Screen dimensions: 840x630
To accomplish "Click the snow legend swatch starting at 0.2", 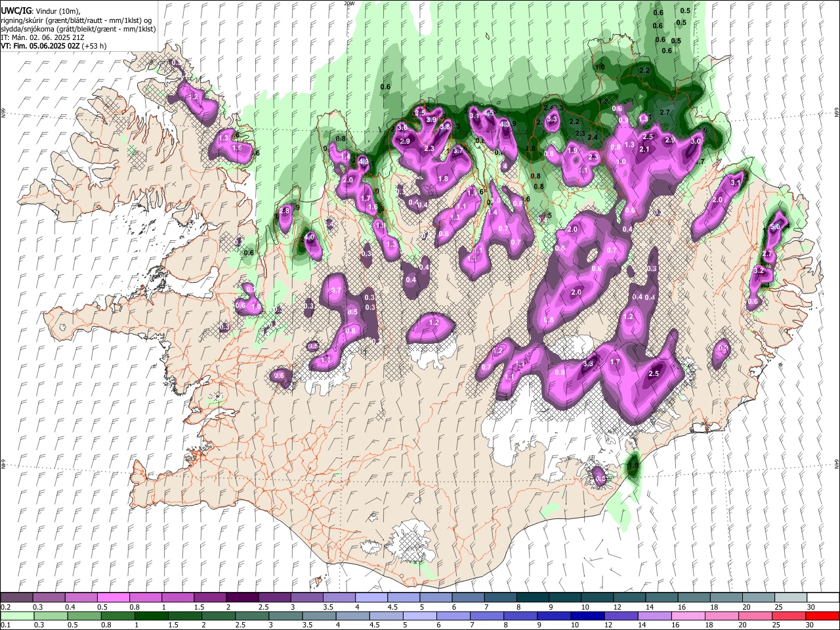I will point(17,598).
